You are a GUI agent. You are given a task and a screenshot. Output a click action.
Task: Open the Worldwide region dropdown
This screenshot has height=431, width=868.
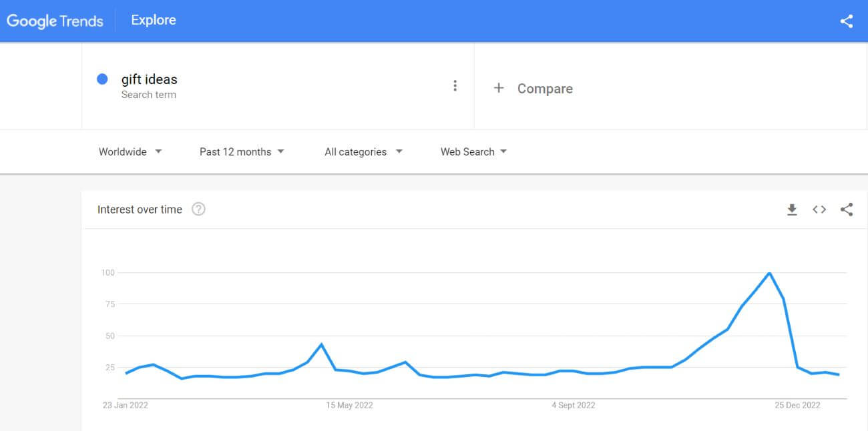click(x=130, y=151)
